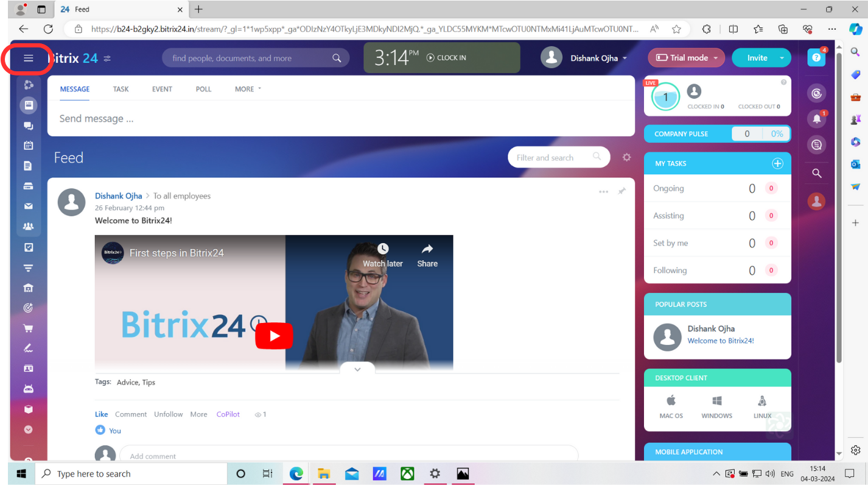This screenshot has width=868, height=485.
Task: Open Set by me tasks row
Action: (x=717, y=243)
